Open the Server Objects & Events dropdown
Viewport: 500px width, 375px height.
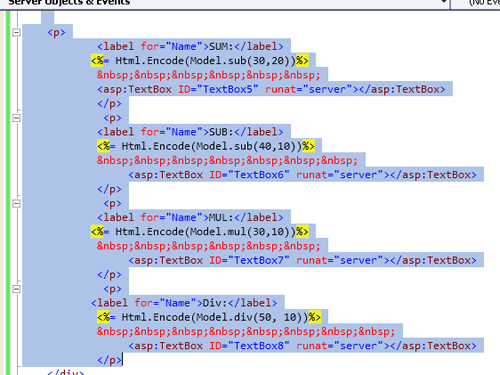click(x=443, y=2)
